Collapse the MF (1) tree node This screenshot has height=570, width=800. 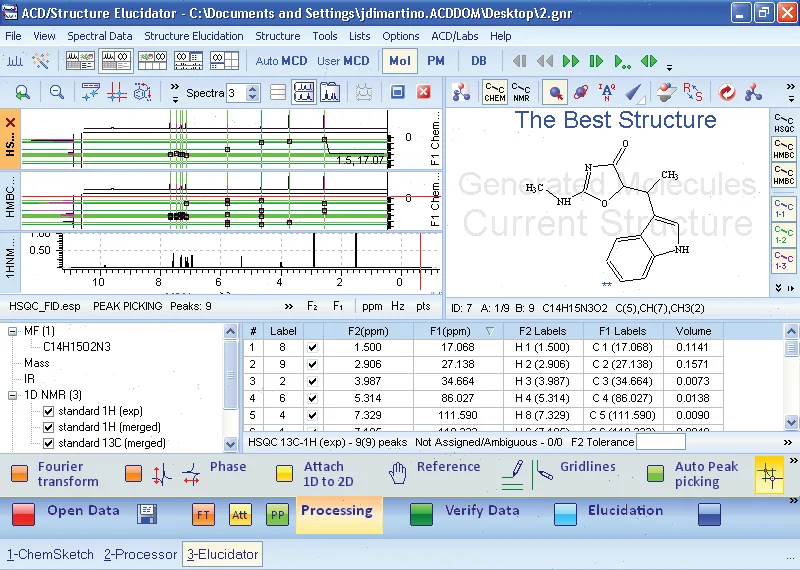point(13,331)
